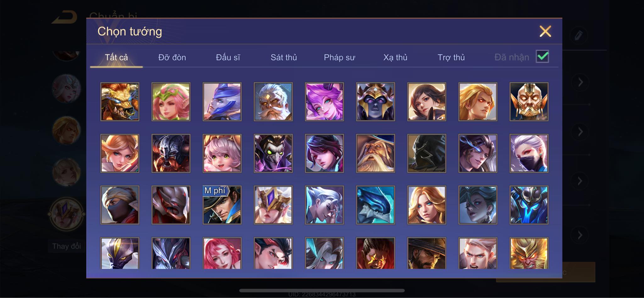Pick the white-bearded old warrior hero portrait
Viewport: 644px width, 298px height.
tap(273, 102)
